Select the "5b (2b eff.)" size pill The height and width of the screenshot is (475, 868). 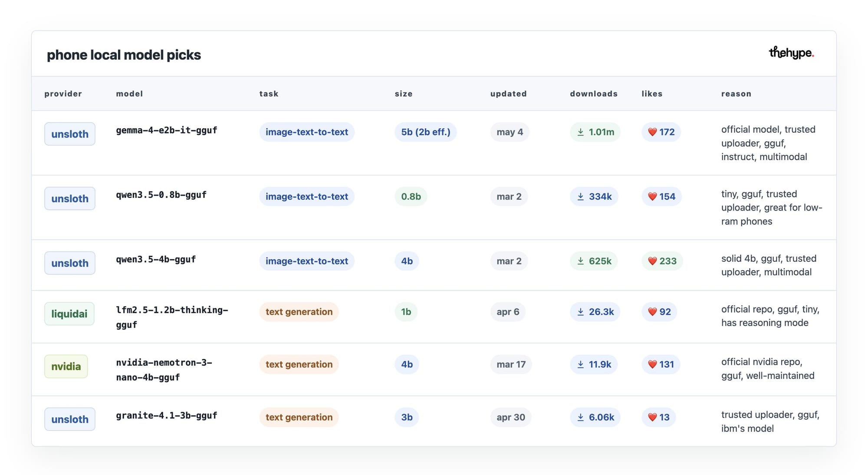pyautogui.click(x=426, y=132)
